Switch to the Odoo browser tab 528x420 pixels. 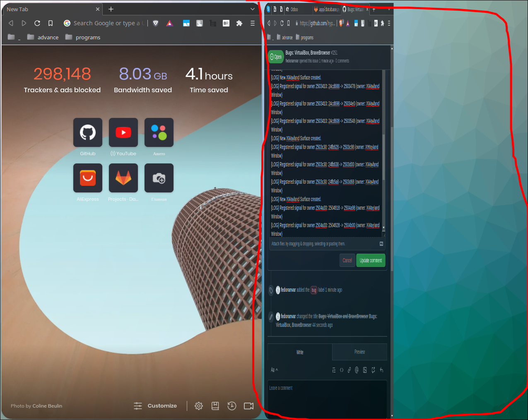tap(297, 9)
